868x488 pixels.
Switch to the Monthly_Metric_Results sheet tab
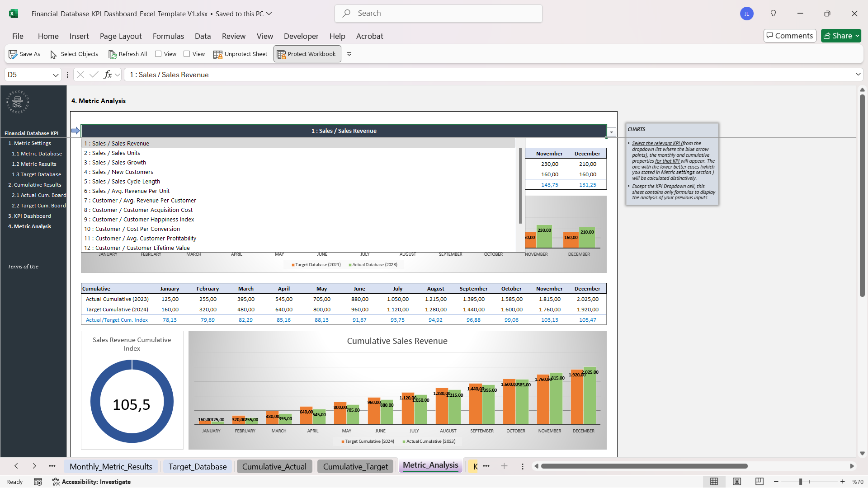point(111,466)
